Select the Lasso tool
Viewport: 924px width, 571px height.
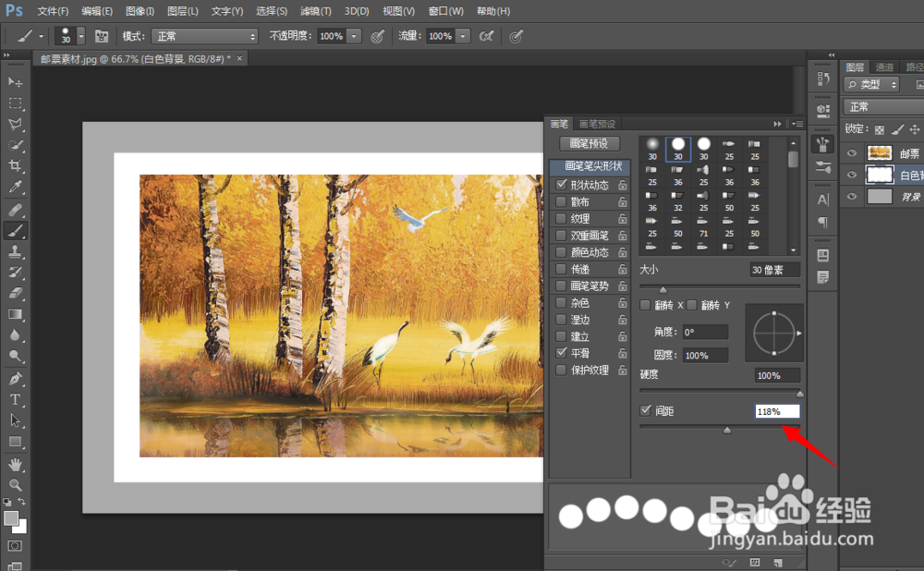[x=16, y=125]
